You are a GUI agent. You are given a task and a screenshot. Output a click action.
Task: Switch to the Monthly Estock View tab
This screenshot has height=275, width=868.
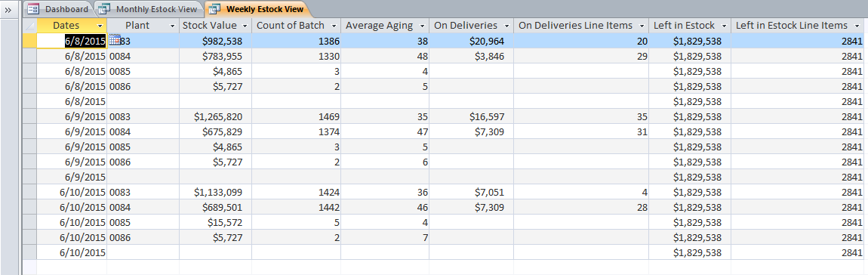pyautogui.click(x=149, y=9)
